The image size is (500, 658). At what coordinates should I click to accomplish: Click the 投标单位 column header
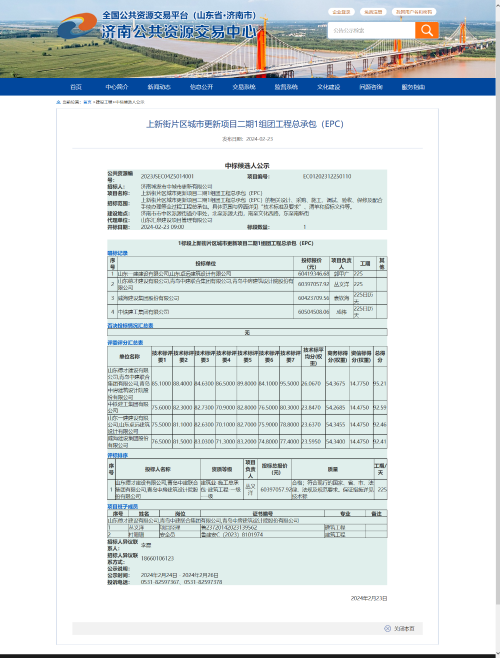click(x=205, y=264)
